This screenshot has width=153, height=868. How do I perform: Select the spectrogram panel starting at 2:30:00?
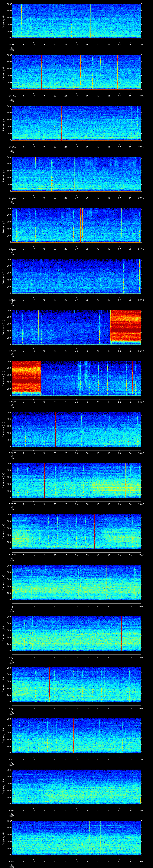click(76, 736)
